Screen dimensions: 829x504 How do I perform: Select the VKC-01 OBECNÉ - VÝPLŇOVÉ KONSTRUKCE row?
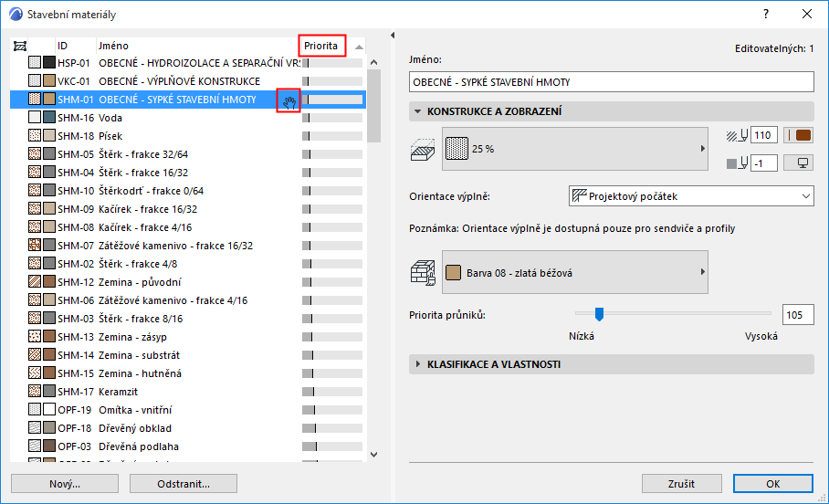click(x=188, y=81)
